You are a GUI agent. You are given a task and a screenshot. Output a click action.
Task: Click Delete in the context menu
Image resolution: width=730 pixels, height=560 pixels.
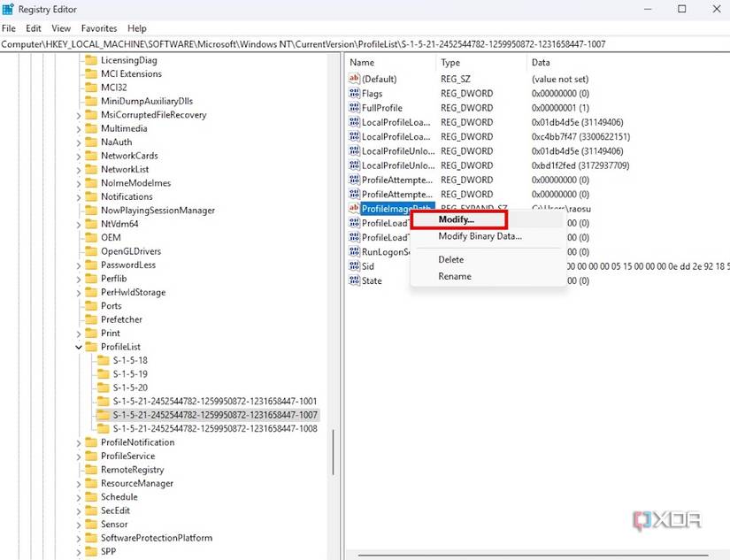pos(450,259)
